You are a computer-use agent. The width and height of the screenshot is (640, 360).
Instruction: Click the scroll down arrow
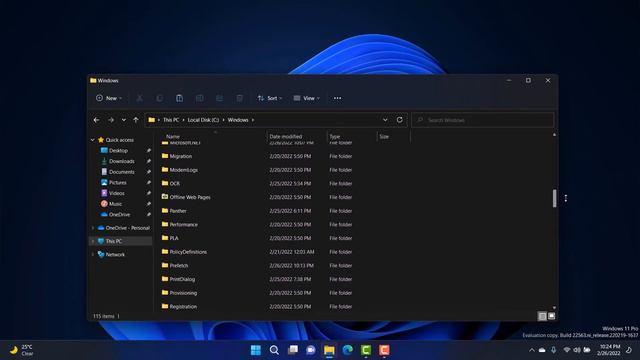point(554,307)
